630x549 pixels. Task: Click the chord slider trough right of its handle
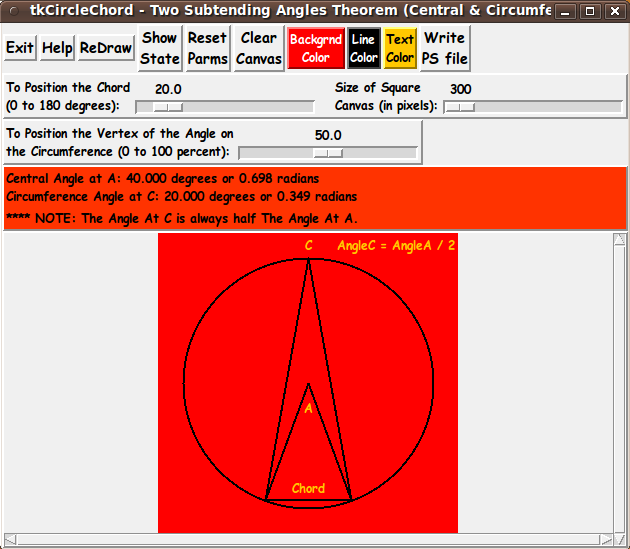(x=248, y=107)
